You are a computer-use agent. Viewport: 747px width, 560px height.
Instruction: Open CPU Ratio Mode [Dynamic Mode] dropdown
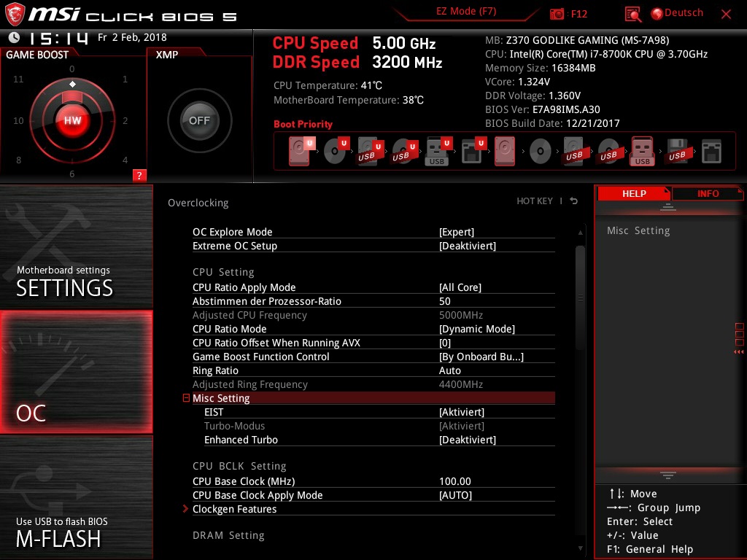pos(477,329)
